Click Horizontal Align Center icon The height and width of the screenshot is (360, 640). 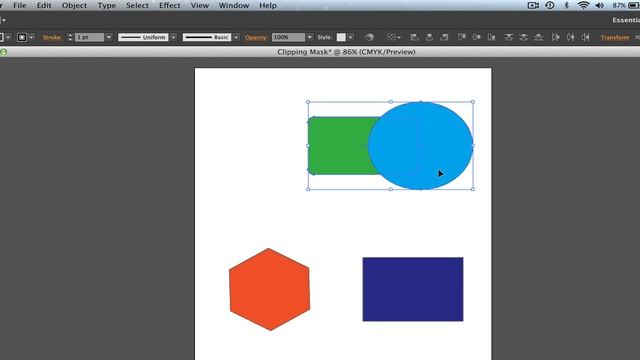pyautogui.click(x=429, y=37)
